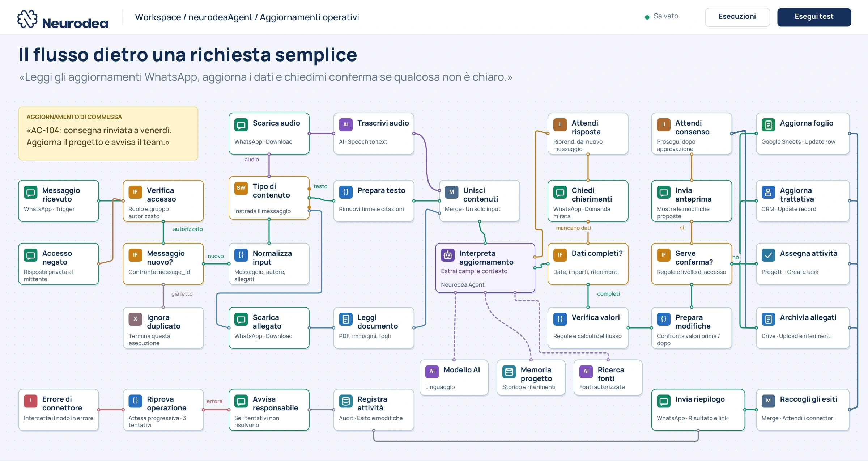868x461 pixels.
Task: Click the exclamation icon on Errore di connettore
Action: point(30,401)
